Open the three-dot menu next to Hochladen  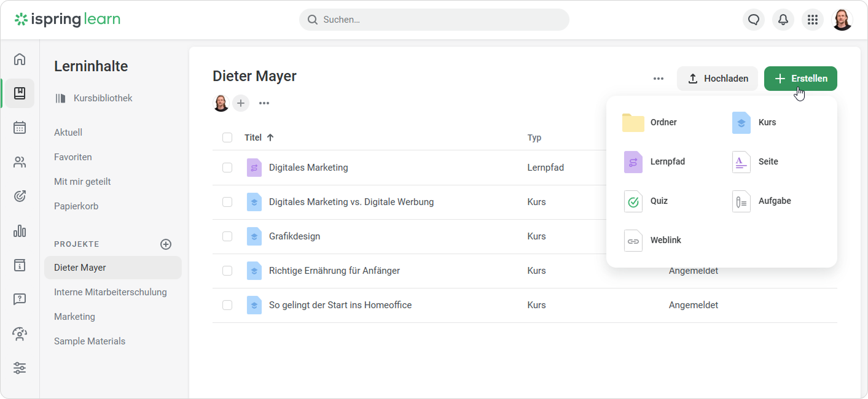(659, 79)
